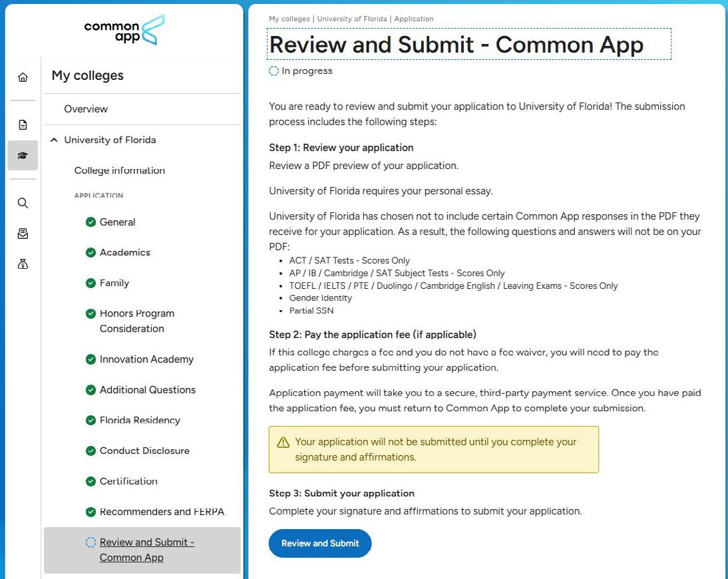Screen dimensions: 728x579
Task: Click the Common App logo
Action: pos(124,30)
